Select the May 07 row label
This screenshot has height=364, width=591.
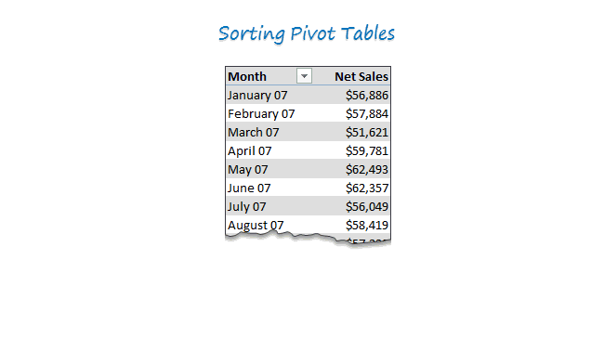[247, 170]
